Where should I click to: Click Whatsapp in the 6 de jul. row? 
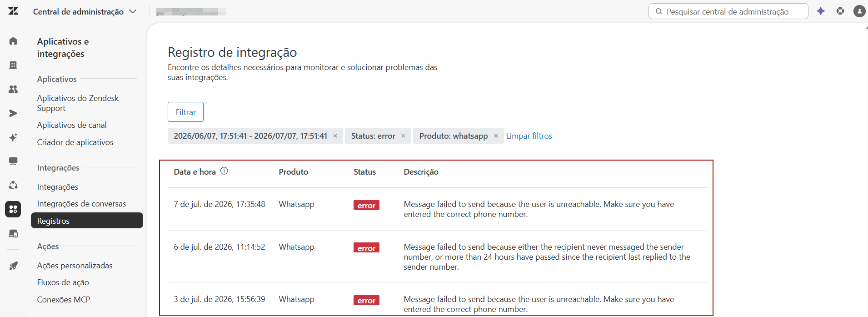pyautogui.click(x=296, y=247)
